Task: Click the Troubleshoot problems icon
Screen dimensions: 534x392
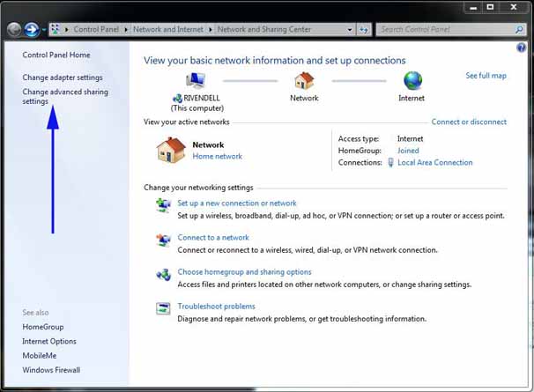Action: pyautogui.click(x=163, y=308)
